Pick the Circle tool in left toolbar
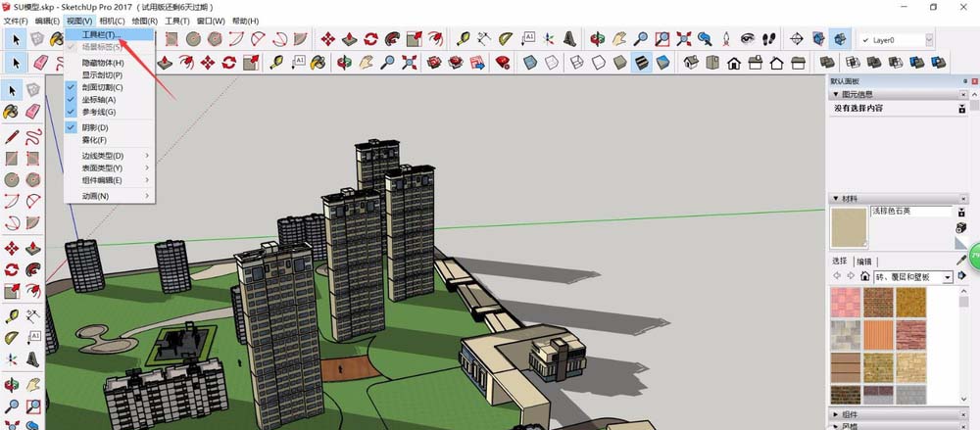 click(x=11, y=180)
